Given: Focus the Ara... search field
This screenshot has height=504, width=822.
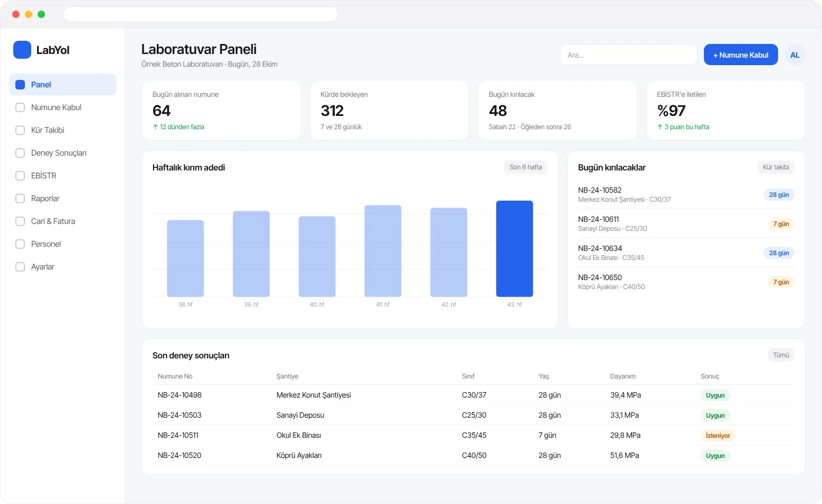Looking at the screenshot, I should (x=628, y=55).
